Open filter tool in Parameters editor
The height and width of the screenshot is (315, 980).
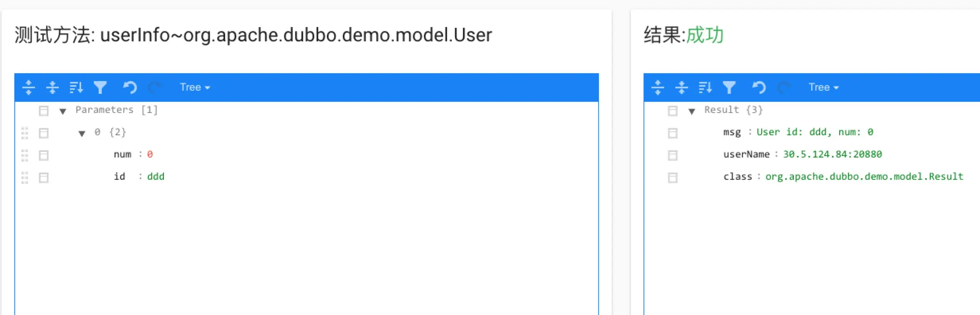tap(100, 87)
